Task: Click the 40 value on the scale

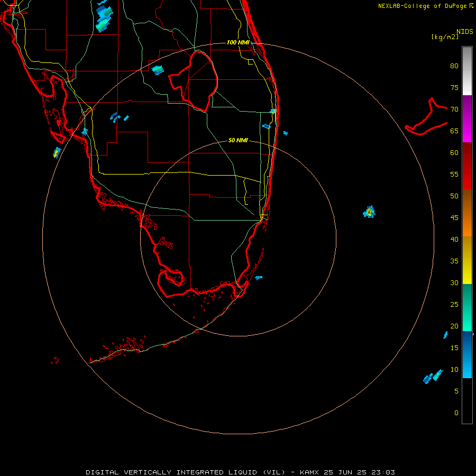Action: tap(454, 239)
